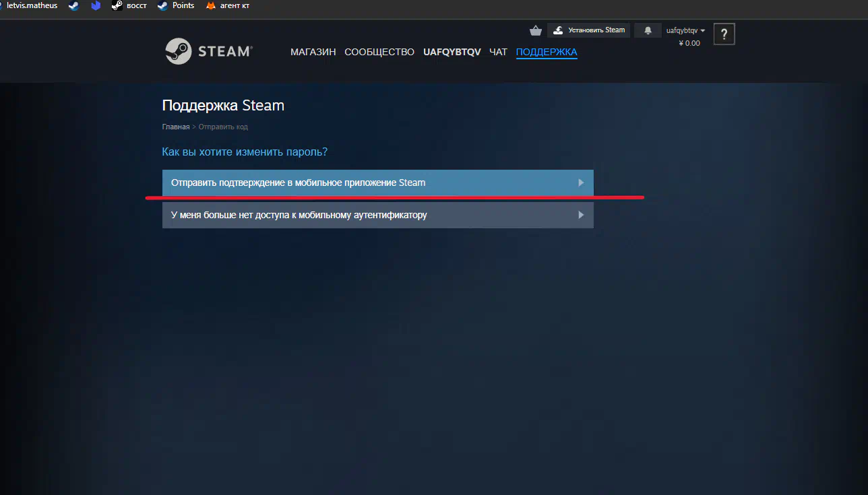Open the blue bookmark icon left of 'восст'
The image size is (868, 495).
pyautogui.click(x=96, y=5)
